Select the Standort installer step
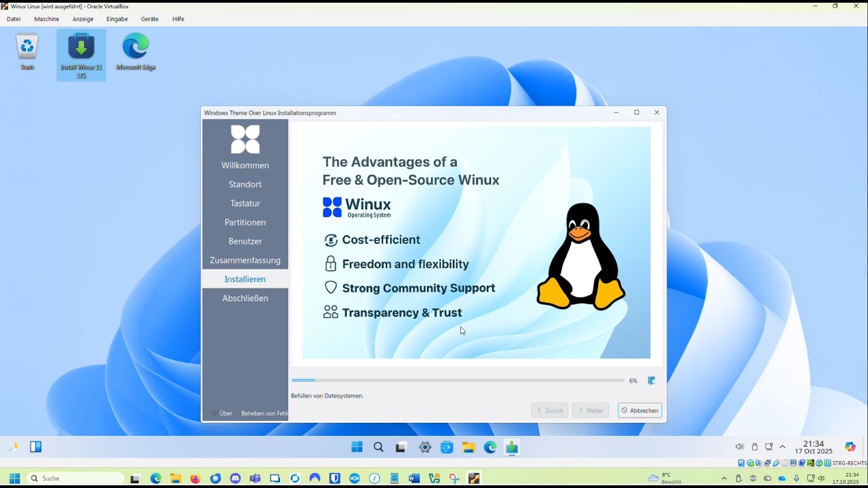The height and width of the screenshot is (488, 868). [x=245, y=184]
